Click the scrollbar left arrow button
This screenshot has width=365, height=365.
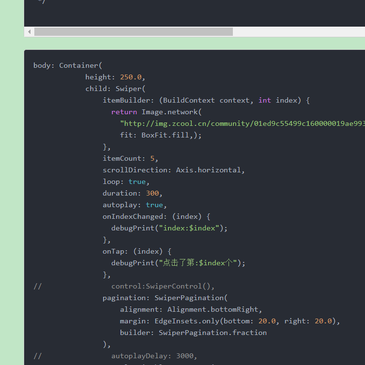pyautogui.click(x=29, y=32)
